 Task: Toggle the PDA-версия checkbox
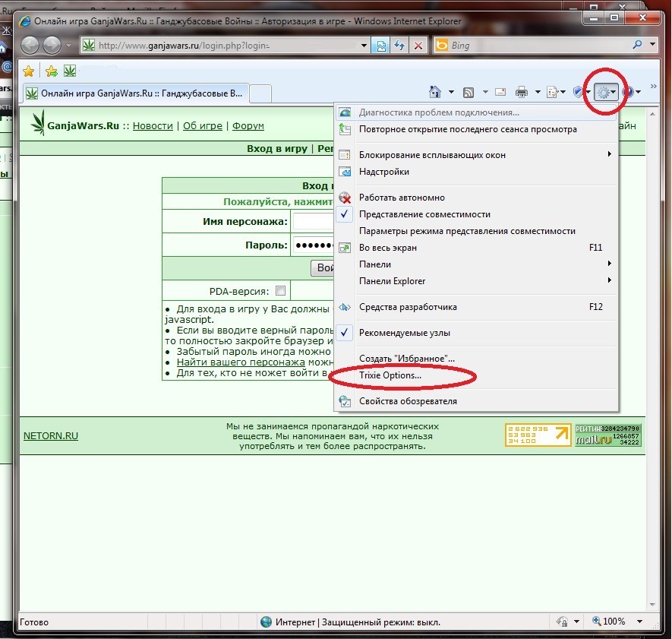tap(280, 291)
